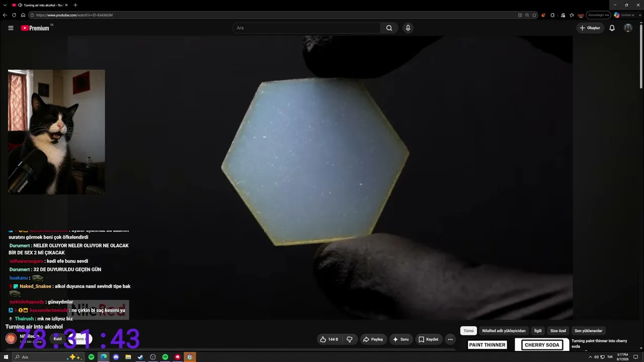The width and height of the screenshot is (644, 362).
Task: Open 'Turning paint thinner into cherry soda' video
Action: click(x=599, y=343)
